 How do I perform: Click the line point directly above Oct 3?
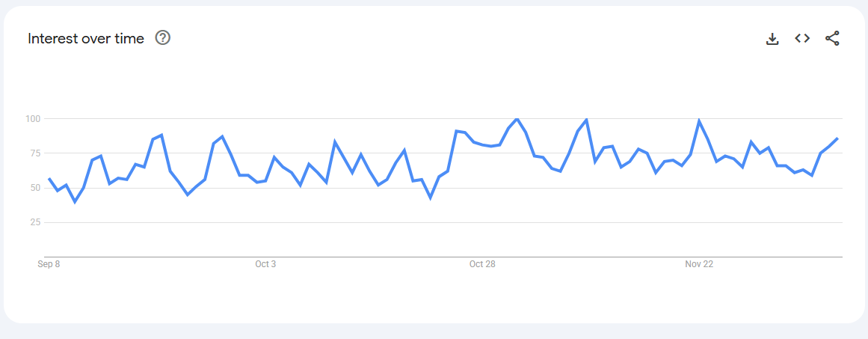(x=265, y=180)
